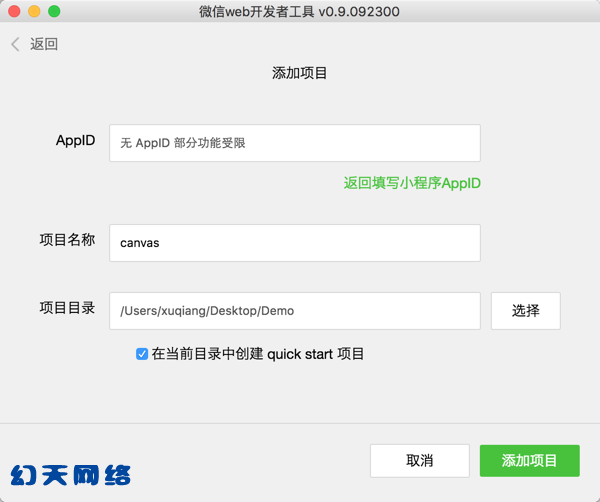Click the 在当前目录中创建 quick start 项目 label
The image size is (600, 502).
pos(258,354)
